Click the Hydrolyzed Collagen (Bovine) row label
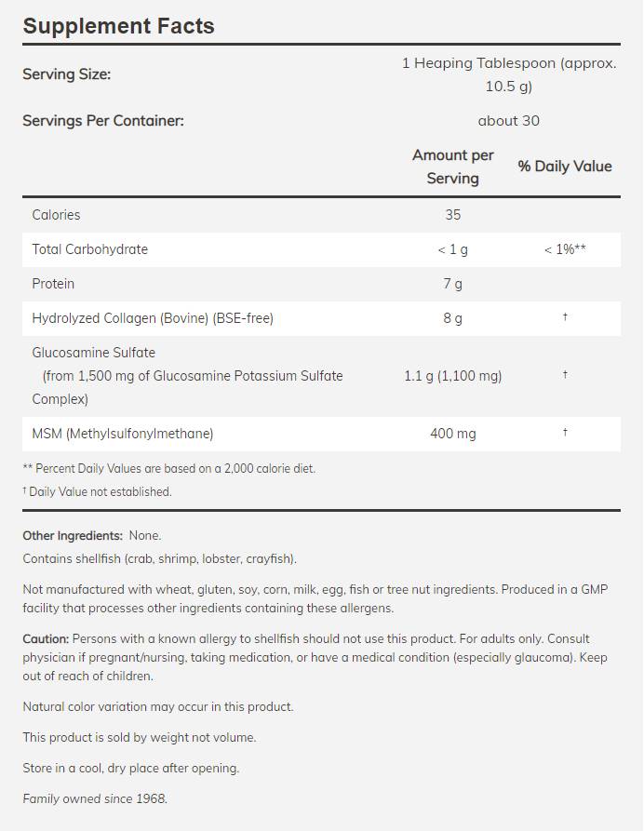This screenshot has height=831, width=644. click(153, 318)
